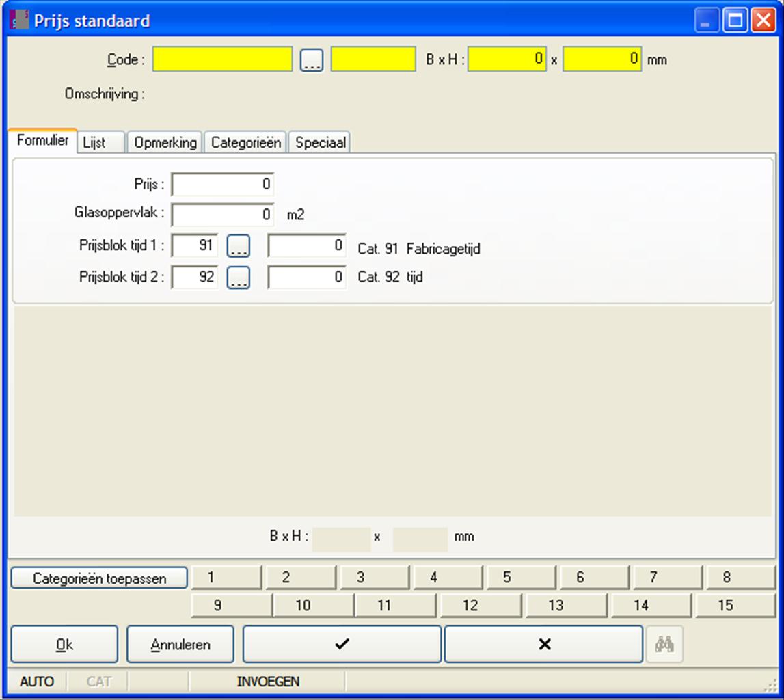Click the Prijs input field
The width and height of the screenshot is (784, 700).
(x=223, y=185)
